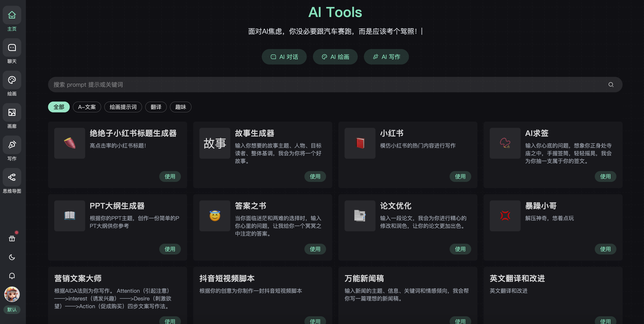Click the user avatar thumbnail

[12, 294]
